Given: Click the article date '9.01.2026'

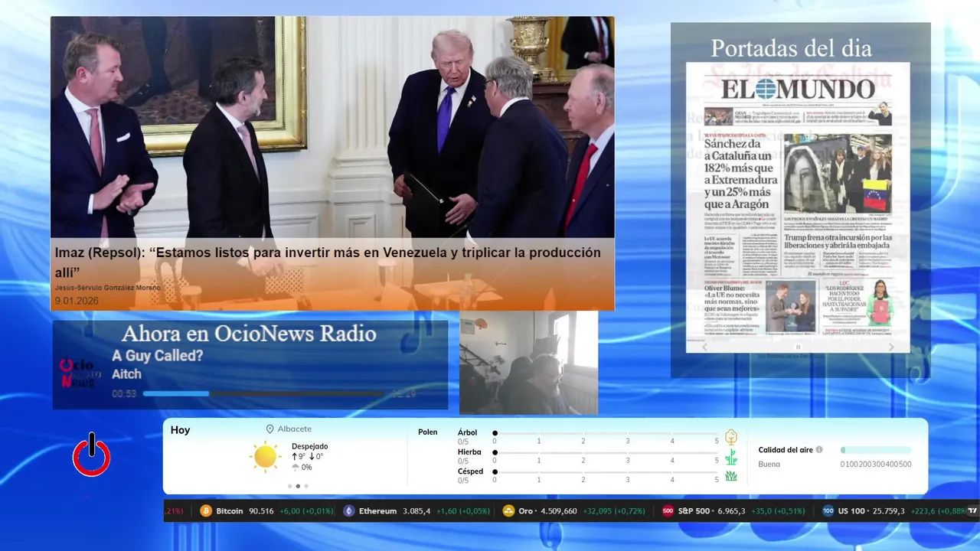Looking at the screenshot, I should coord(77,301).
